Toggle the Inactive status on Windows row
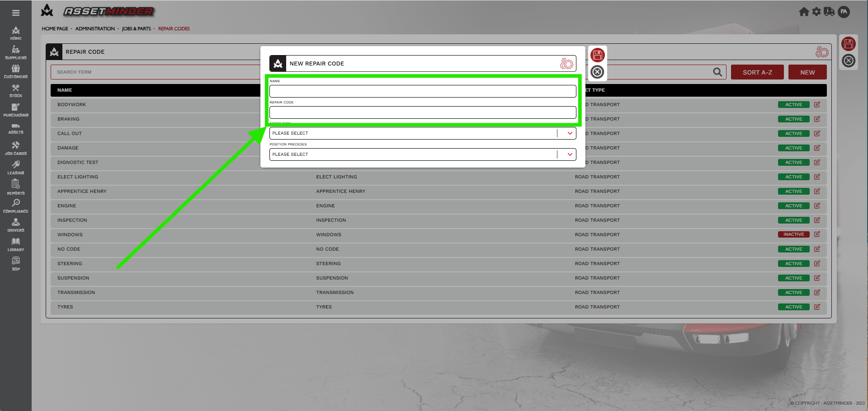This screenshot has height=411, width=868. pyautogui.click(x=793, y=235)
